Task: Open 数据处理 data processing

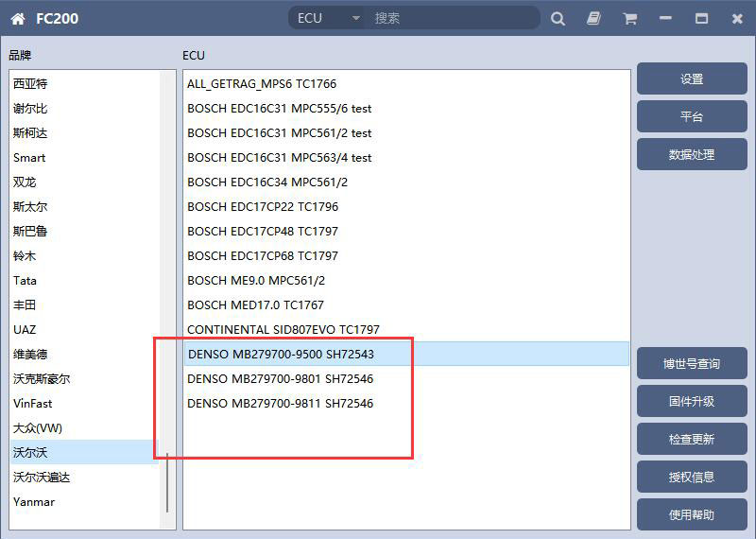Action: pos(692,155)
